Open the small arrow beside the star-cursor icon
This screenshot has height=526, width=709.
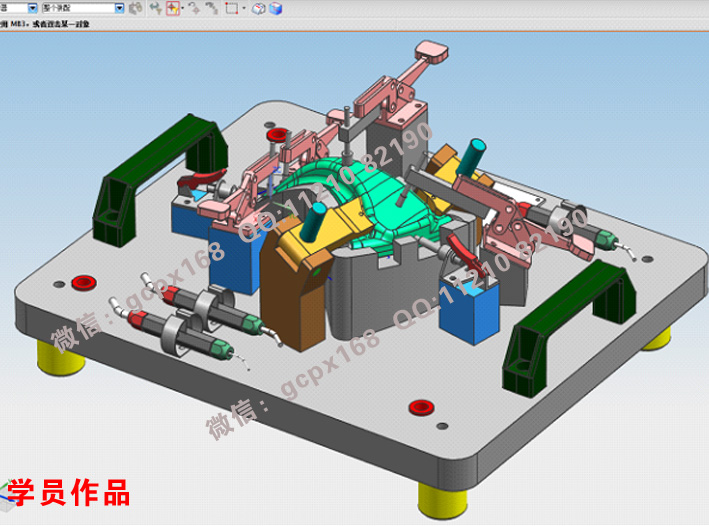(x=182, y=8)
